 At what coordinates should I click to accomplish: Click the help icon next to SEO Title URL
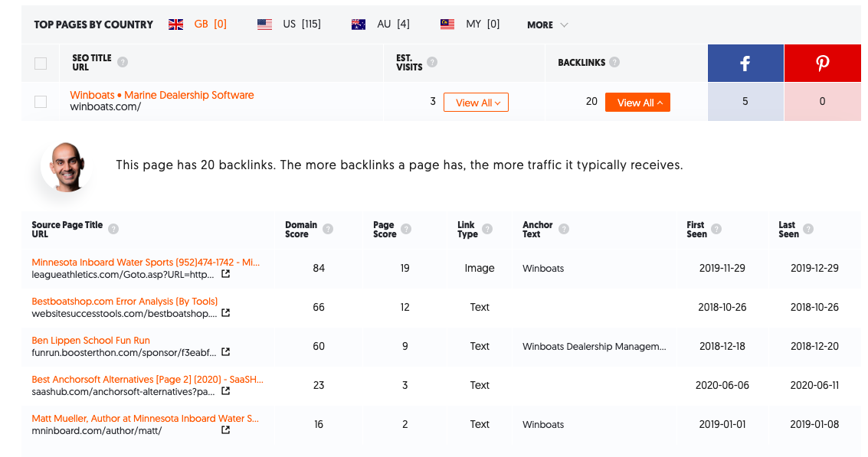[x=123, y=62]
